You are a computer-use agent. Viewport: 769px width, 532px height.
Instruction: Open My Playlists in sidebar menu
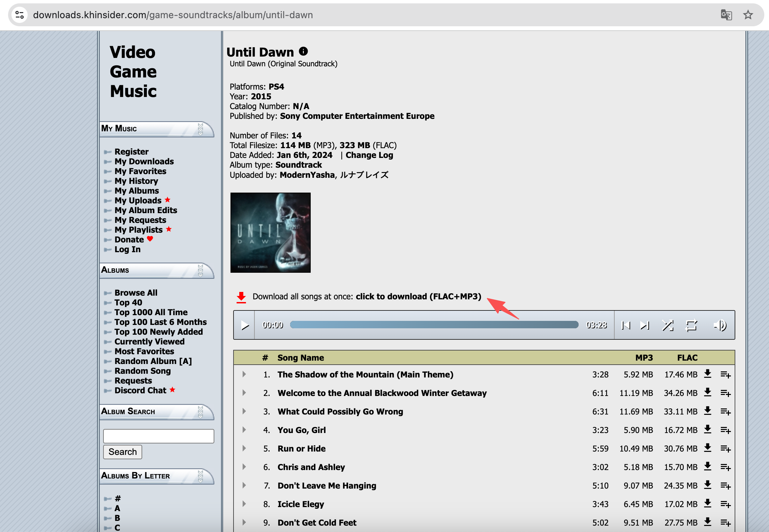(139, 230)
